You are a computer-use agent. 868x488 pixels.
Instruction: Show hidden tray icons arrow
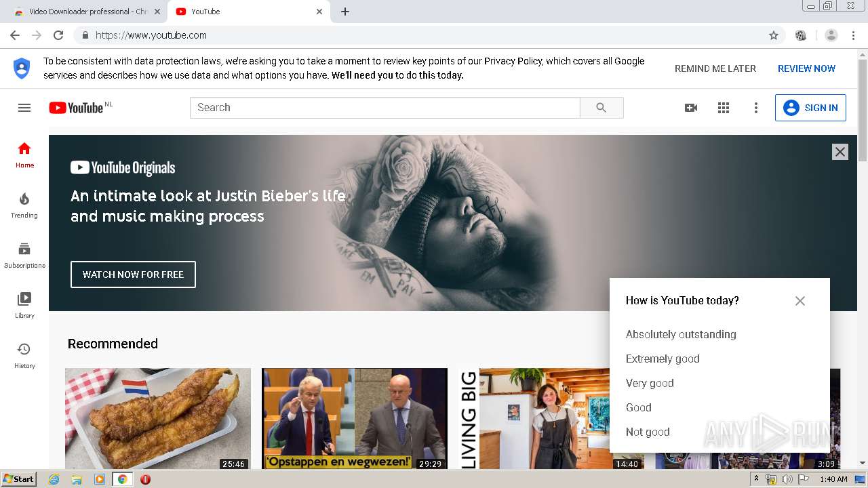pos(756,479)
